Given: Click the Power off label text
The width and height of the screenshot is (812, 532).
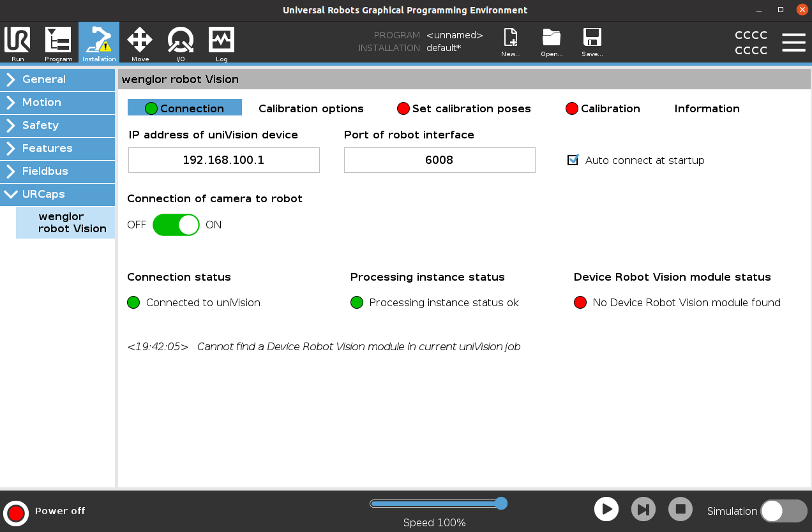Looking at the screenshot, I should pyautogui.click(x=60, y=511).
